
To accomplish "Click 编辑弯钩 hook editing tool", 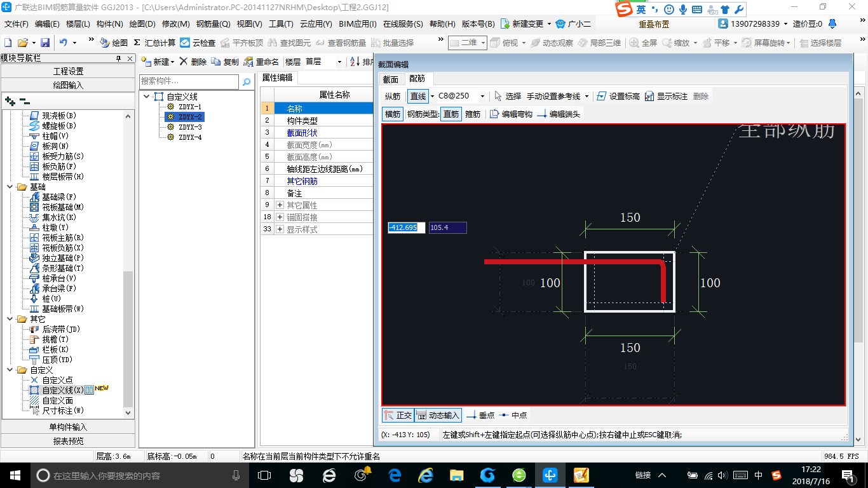I will pos(510,114).
